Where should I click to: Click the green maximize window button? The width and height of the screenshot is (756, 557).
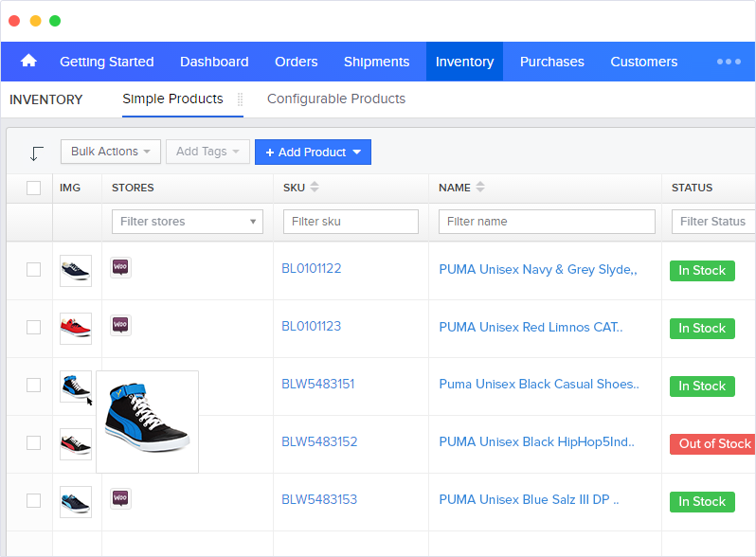(55, 21)
